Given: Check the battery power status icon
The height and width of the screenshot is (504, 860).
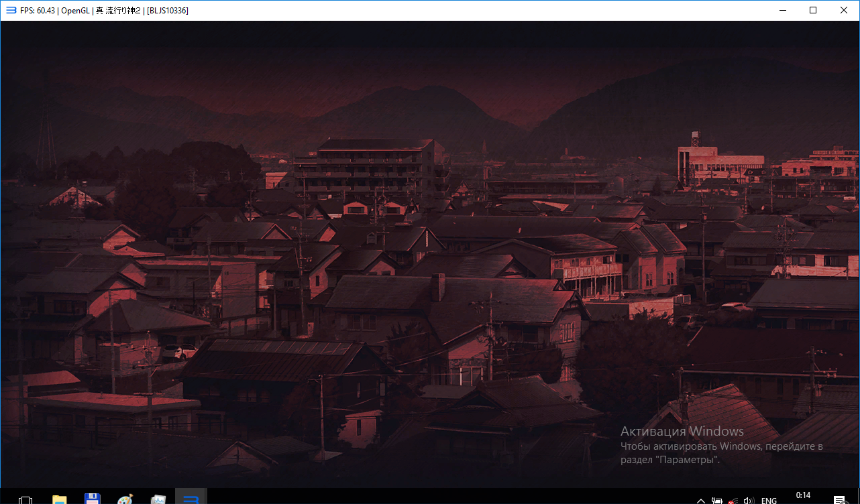Looking at the screenshot, I should (717, 500).
